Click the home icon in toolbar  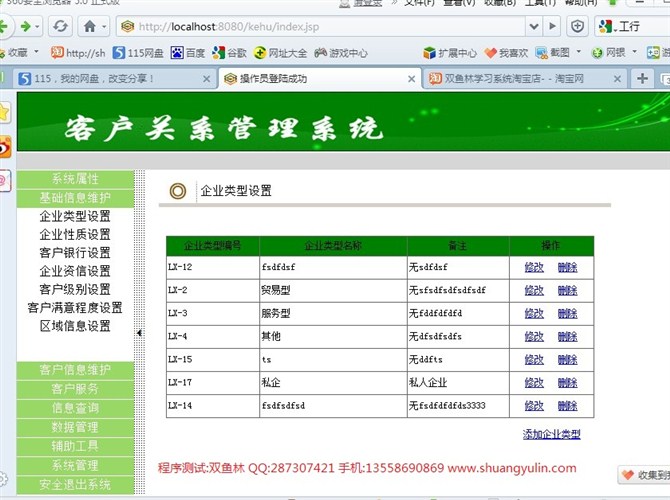click(x=90, y=26)
